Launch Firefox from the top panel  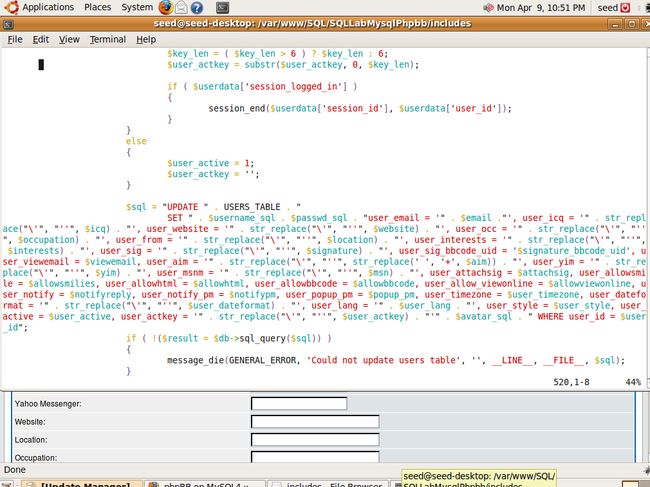[165, 7]
